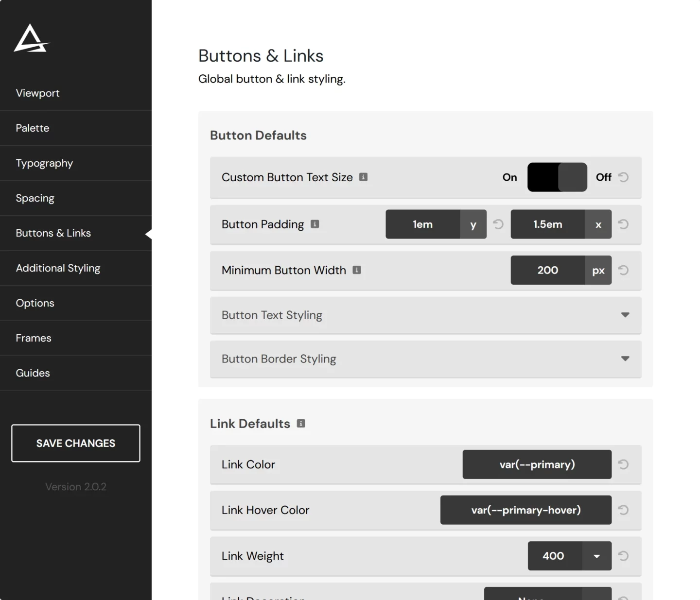Click the Off label of text size toggle
The height and width of the screenshot is (600, 700).
click(604, 177)
